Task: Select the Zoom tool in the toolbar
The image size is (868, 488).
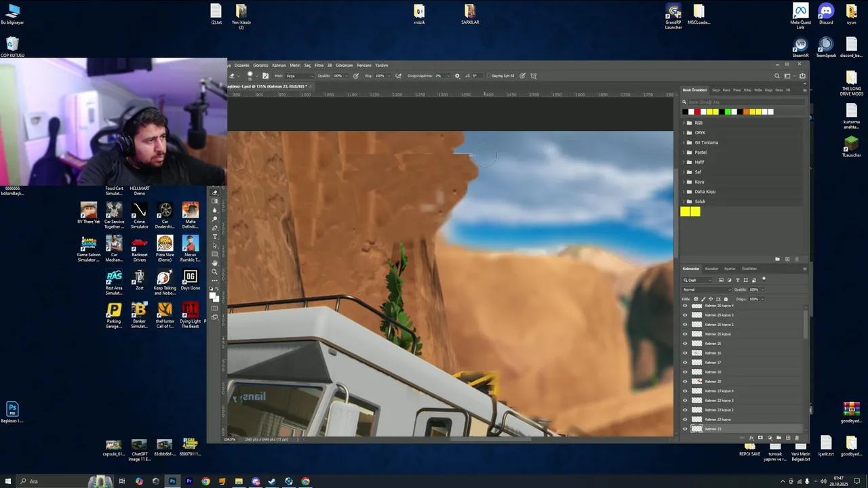Action: click(214, 272)
